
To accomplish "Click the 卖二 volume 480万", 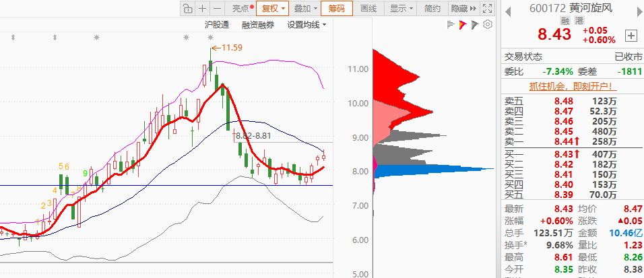I will 604,131.
